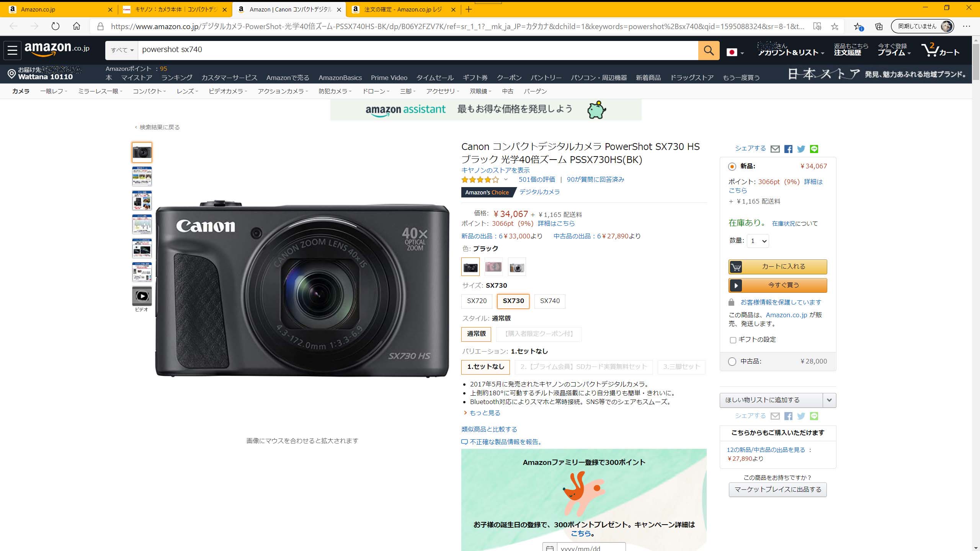Choose the pink camera color swatch
980x551 pixels.
click(x=493, y=267)
